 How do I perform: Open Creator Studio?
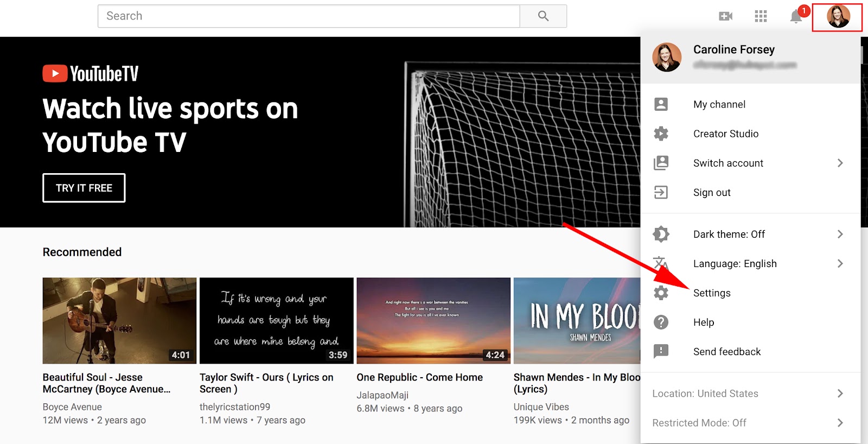[750, 134]
